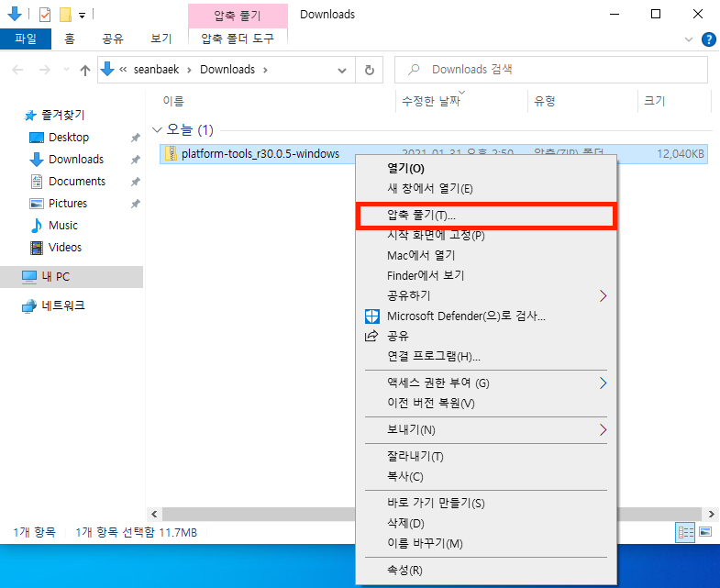Expand the 보내기(N) submenu

[x=486, y=430]
